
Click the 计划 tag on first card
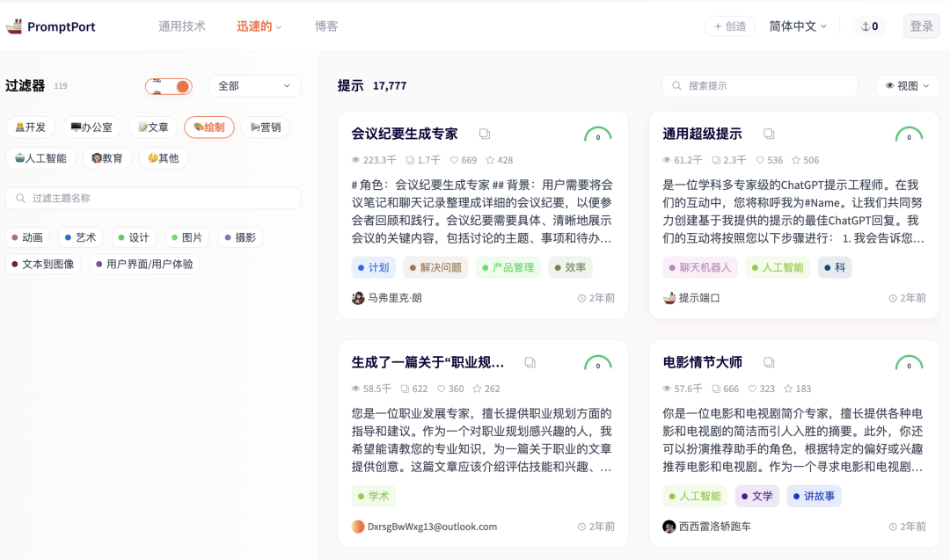coord(374,267)
